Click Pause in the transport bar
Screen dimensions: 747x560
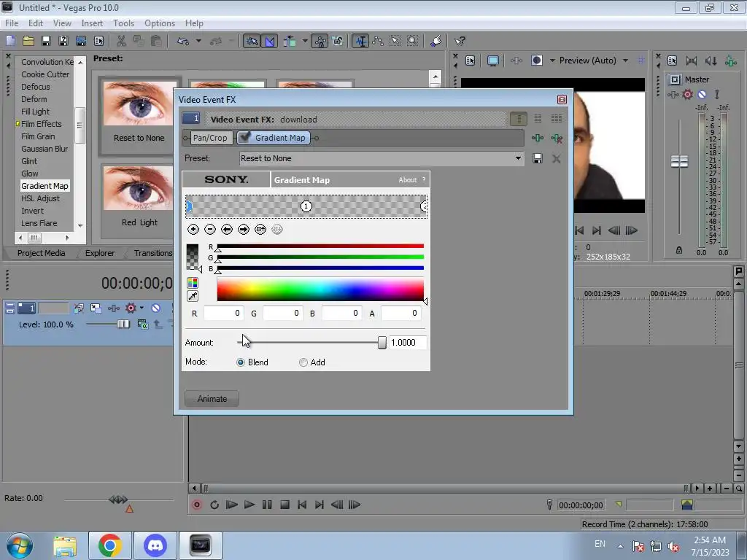coord(267,505)
